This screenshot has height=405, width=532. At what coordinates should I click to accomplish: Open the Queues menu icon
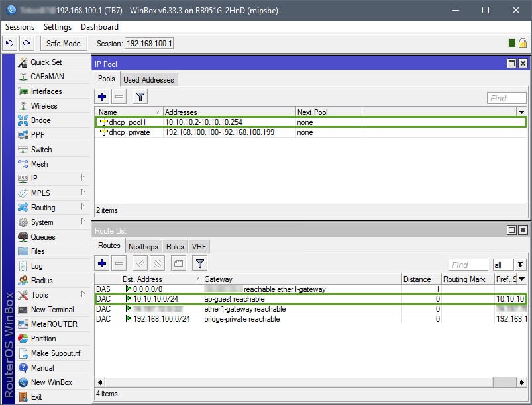click(x=23, y=237)
